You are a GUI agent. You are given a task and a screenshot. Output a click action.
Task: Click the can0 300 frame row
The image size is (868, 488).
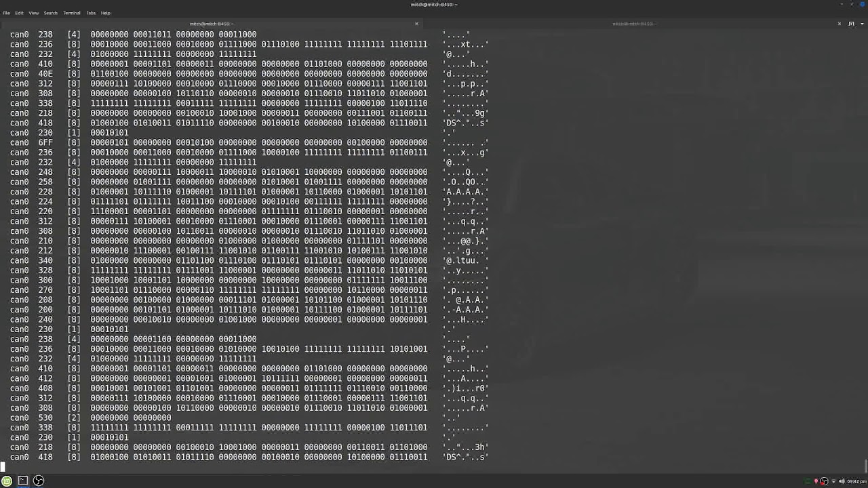point(249,280)
